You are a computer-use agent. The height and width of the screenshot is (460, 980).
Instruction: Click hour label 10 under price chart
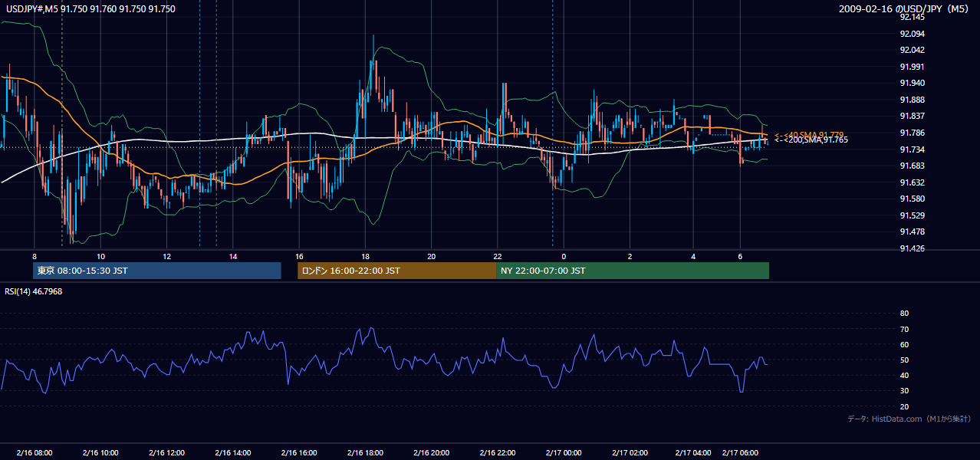(x=100, y=256)
